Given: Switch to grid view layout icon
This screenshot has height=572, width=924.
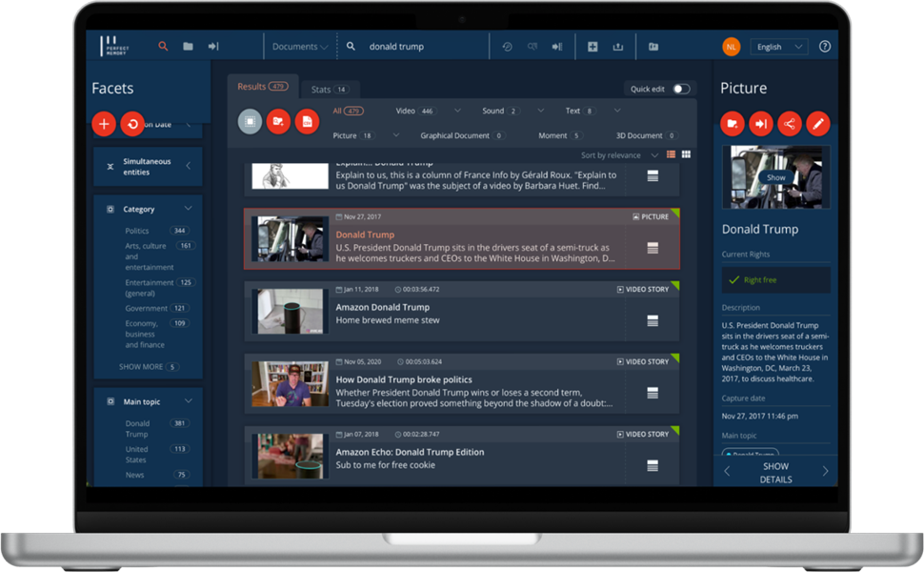Looking at the screenshot, I should click(686, 154).
